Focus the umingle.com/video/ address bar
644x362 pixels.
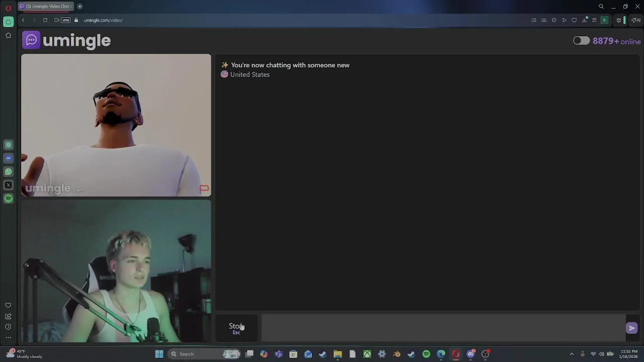pyautogui.click(x=103, y=20)
